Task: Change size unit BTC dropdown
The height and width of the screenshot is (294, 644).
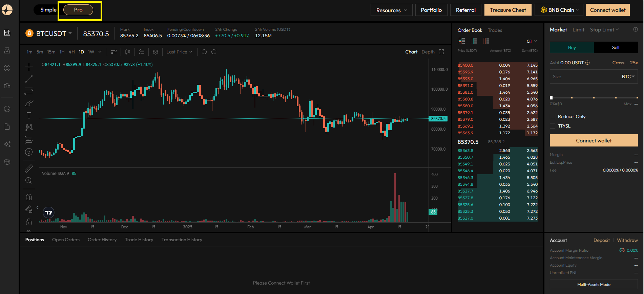Action: 628,76
